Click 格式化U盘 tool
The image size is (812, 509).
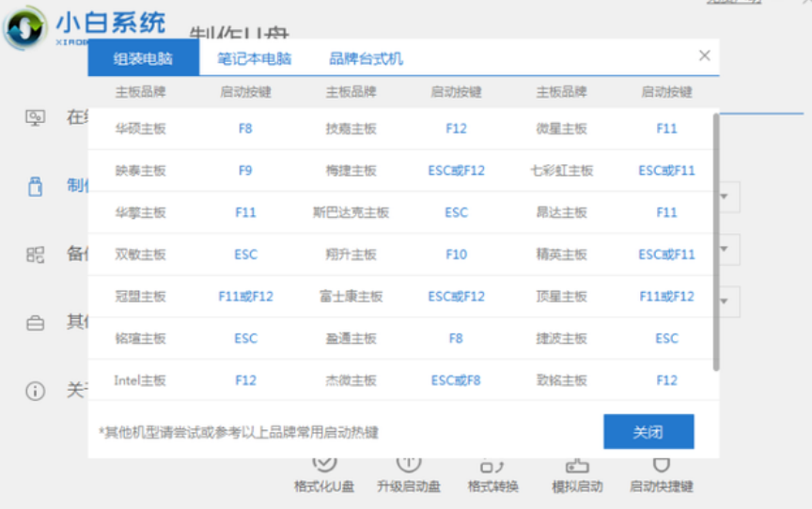click(x=324, y=474)
